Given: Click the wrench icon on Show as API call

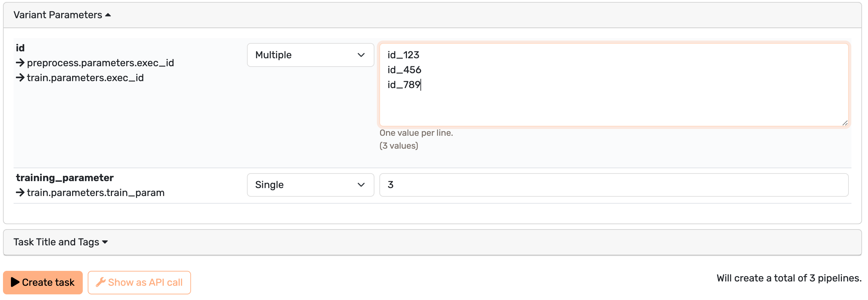Looking at the screenshot, I should point(100,282).
